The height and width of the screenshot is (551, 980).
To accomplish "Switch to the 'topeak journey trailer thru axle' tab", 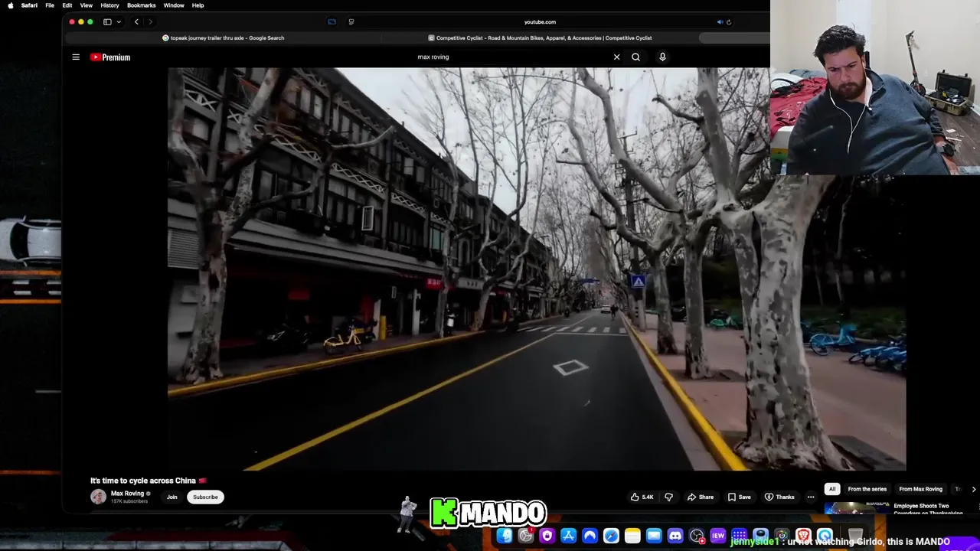I will (224, 37).
